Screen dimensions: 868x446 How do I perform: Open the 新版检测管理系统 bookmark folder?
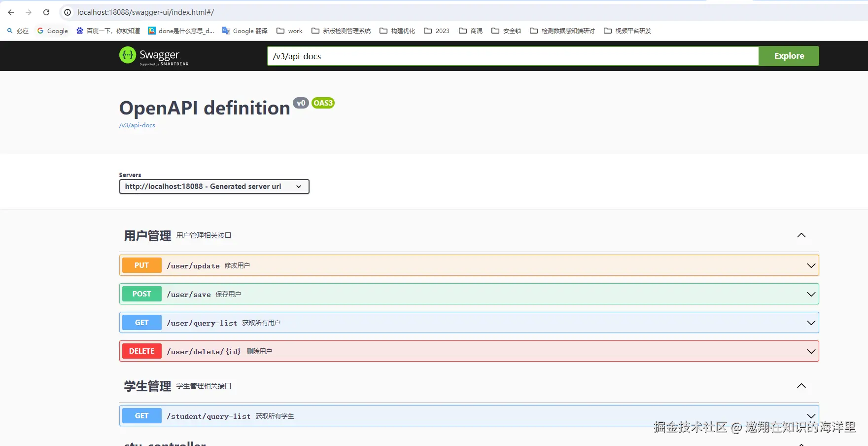341,31
